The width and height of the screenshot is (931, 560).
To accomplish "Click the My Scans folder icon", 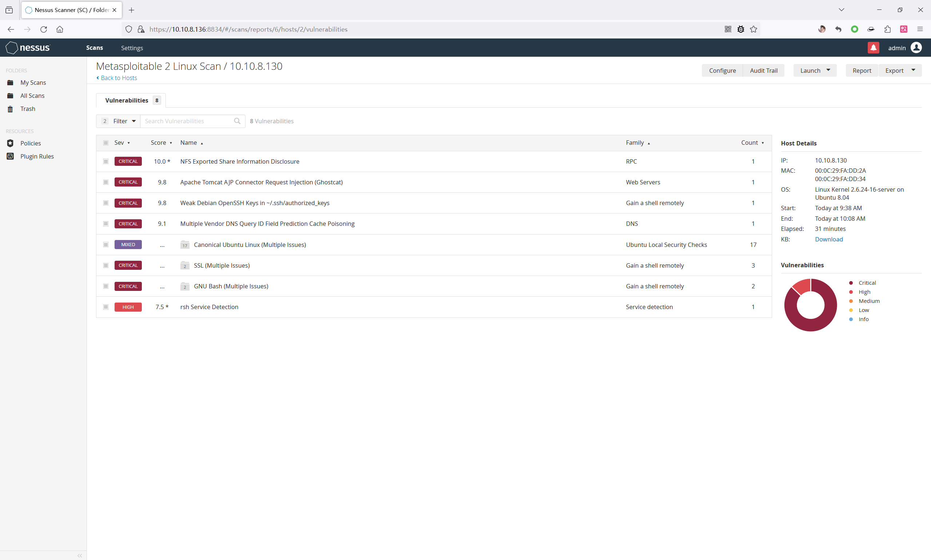I will click(x=10, y=83).
